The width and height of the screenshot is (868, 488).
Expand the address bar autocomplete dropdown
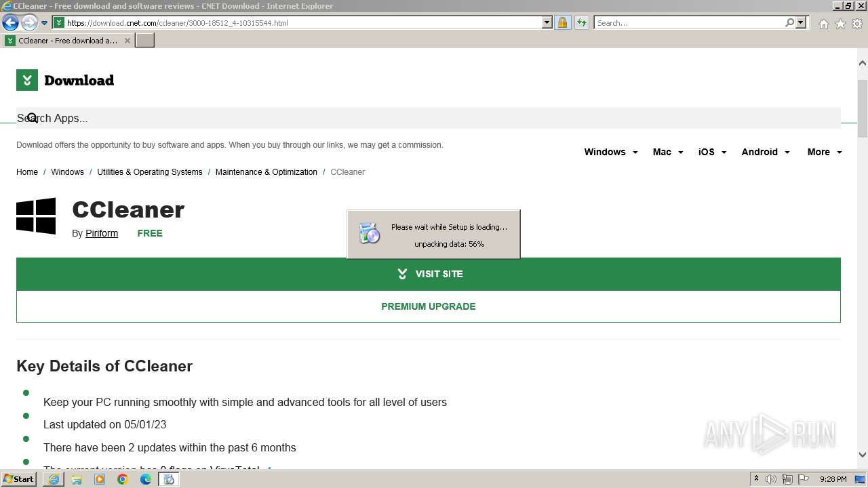click(x=547, y=22)
